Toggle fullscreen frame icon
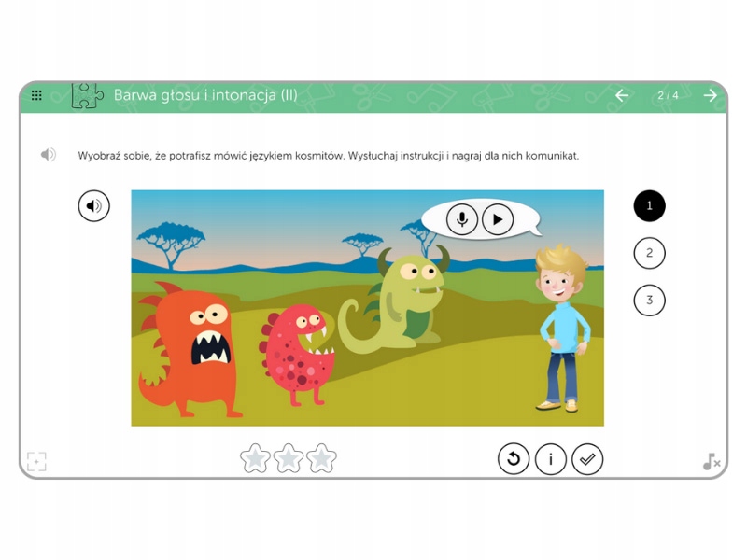This screenshot has width=747, height=560. pyautogui.click(x=36, y=461)
